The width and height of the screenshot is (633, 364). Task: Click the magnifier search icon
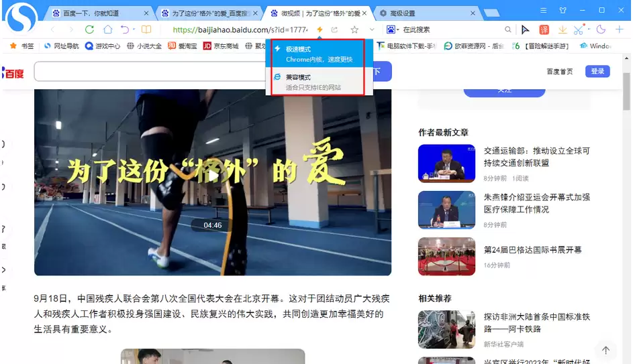(x=508, y=29)
